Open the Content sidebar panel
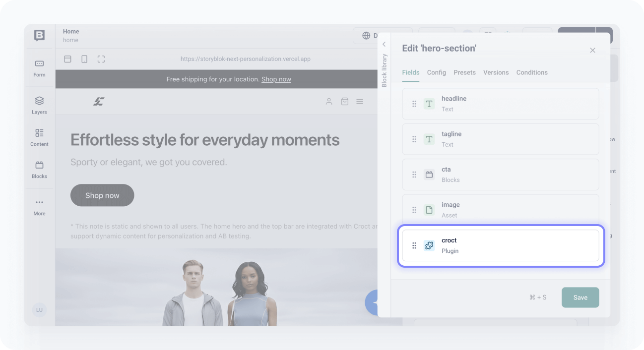The image size is (644, 350). [x=39, y=137]
